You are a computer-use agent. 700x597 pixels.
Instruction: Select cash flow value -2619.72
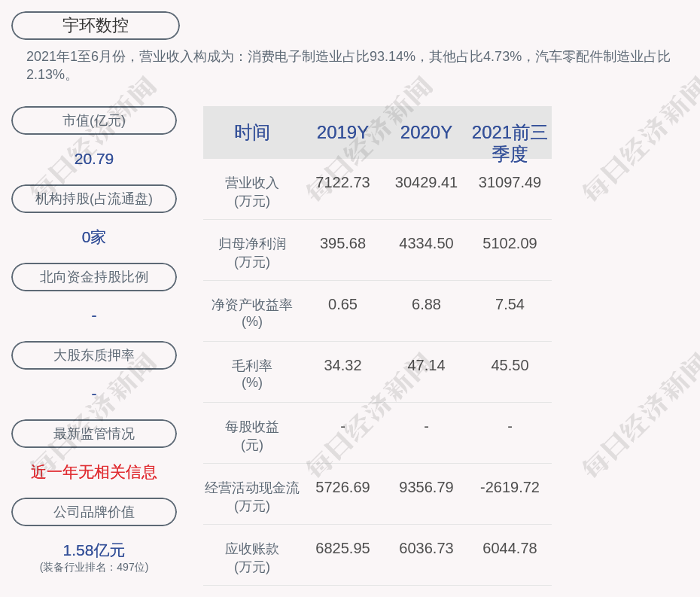pyautogui.click(x=510, y=487)
